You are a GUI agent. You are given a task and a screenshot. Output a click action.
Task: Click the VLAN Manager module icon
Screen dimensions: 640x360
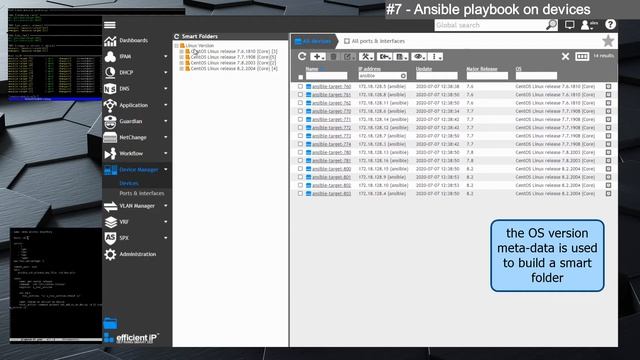(110, 206)
